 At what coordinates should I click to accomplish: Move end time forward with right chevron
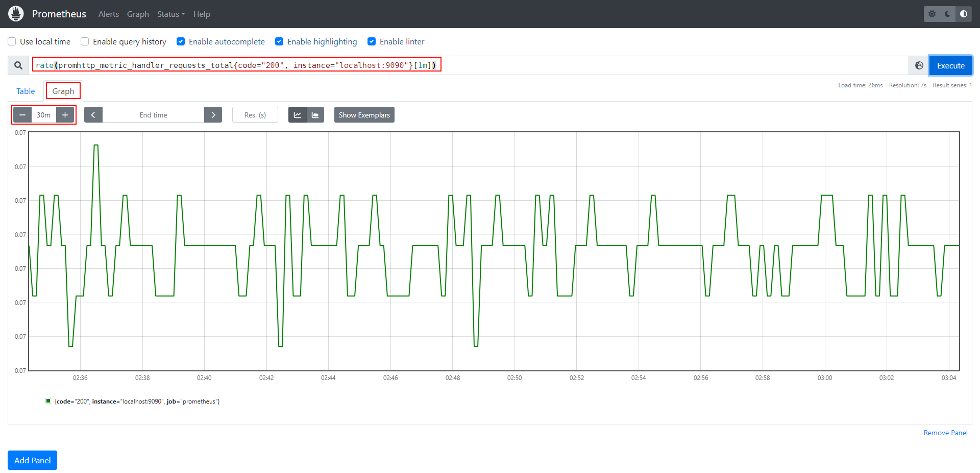(213, 115)
